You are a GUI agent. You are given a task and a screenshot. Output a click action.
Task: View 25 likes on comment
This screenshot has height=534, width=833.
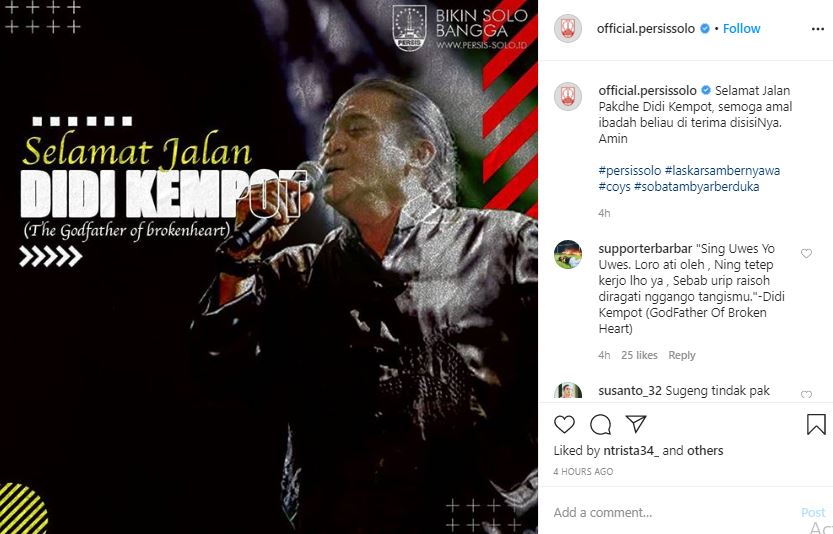click(x=639, y=355)
